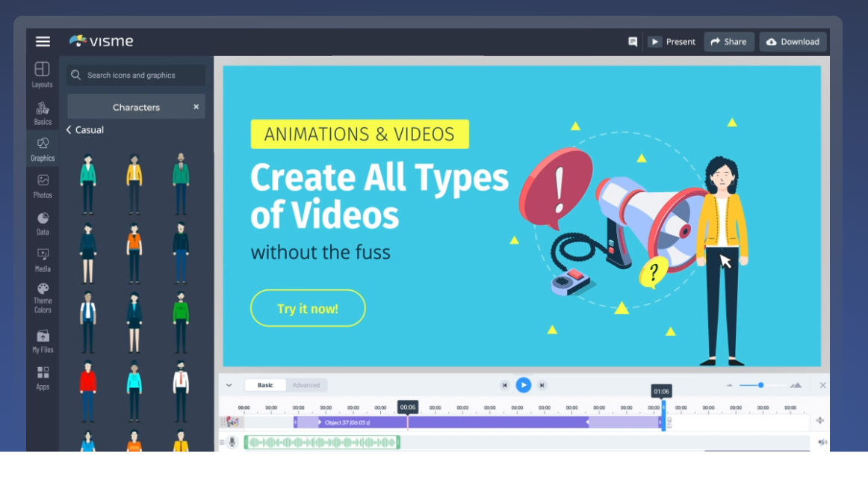868x486 pixels.
Task: Open the audio track handle menu
Action: click(222, 442)
